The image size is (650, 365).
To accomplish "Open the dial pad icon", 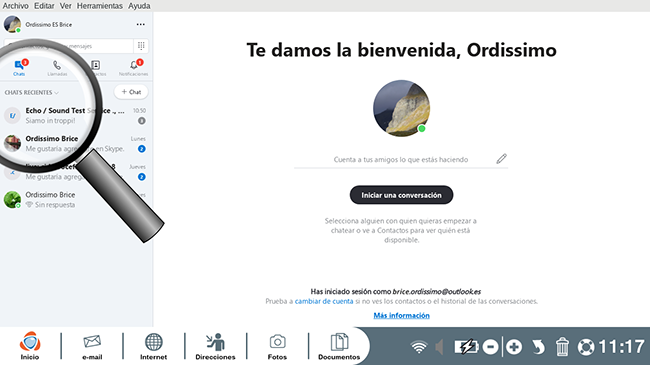I will (141, 46).
